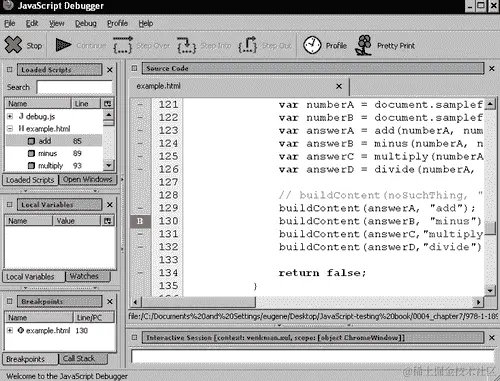Viewport: 500px width, 381px height.
Task: Expand the example.html breakpoint entry
Action: (x=10, y=330)
